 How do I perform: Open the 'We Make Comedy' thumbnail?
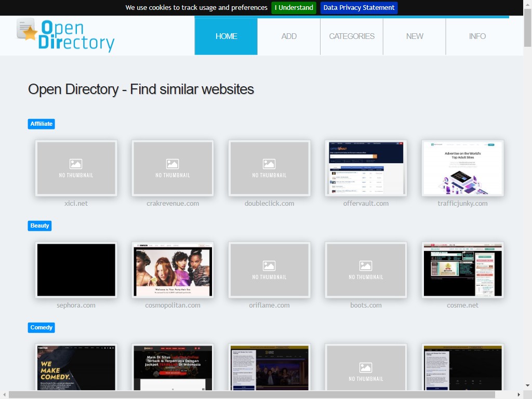[76, 367]
